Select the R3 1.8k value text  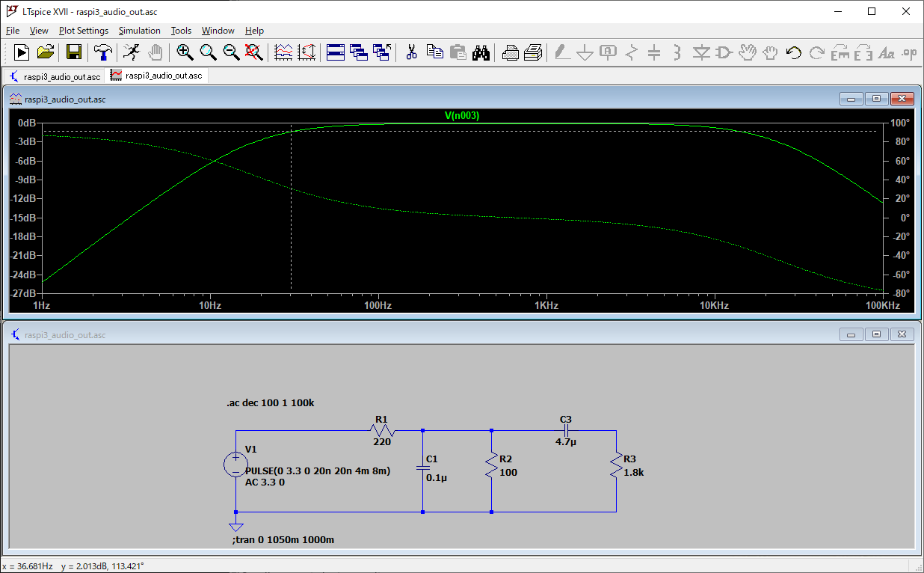tap(635, 473)
